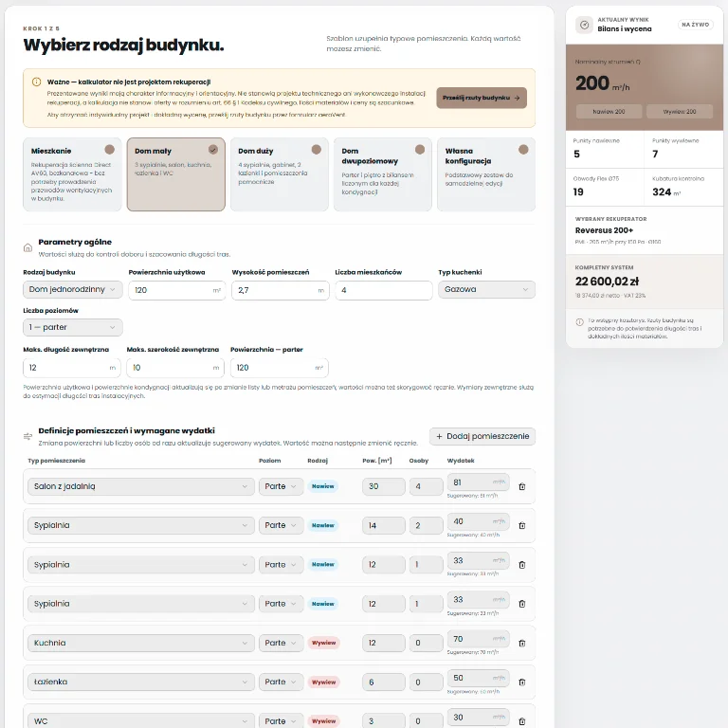Click the Wydatek field showing 70
The image size is (728, 728).
pos(478,639)
